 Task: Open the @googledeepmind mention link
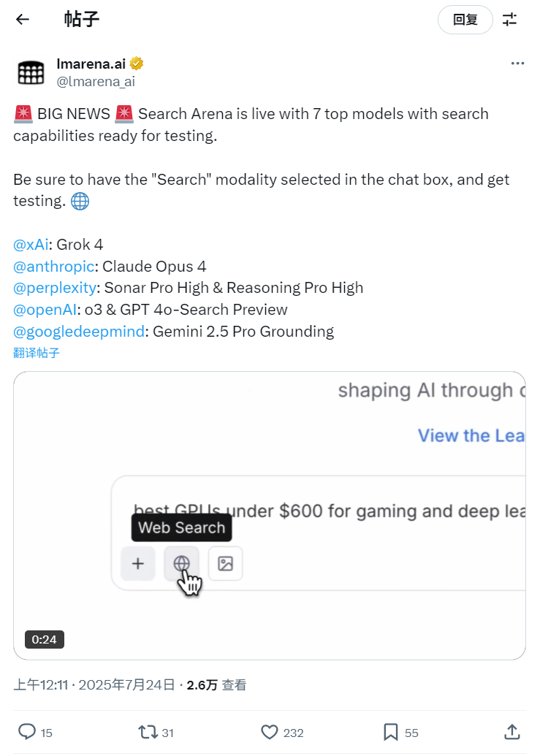point(79,332)
